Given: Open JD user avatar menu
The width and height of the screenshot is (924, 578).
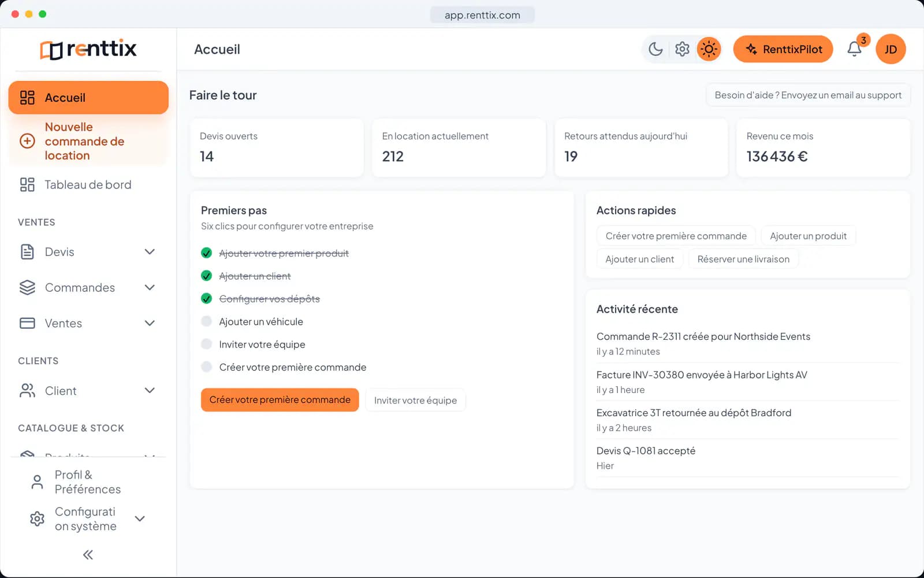Looking at the screenshot, I should pyautogui.click(x=891, y=49).
